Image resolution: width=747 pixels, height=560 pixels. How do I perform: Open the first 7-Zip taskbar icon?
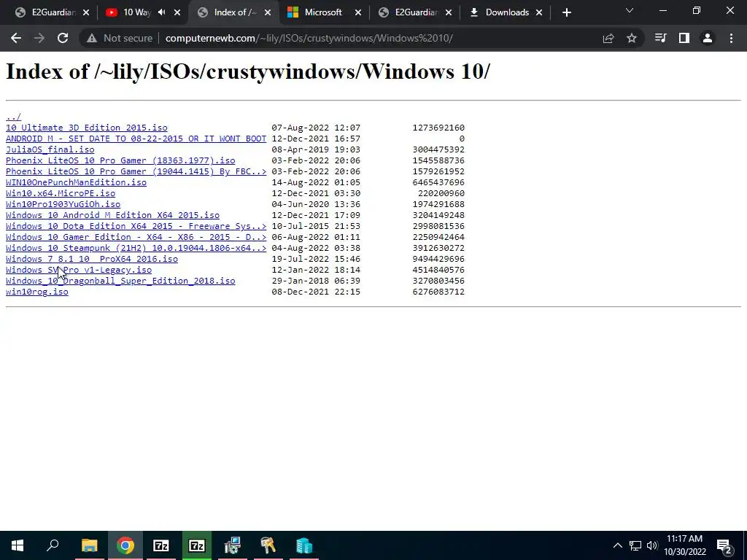coord(161,545)
